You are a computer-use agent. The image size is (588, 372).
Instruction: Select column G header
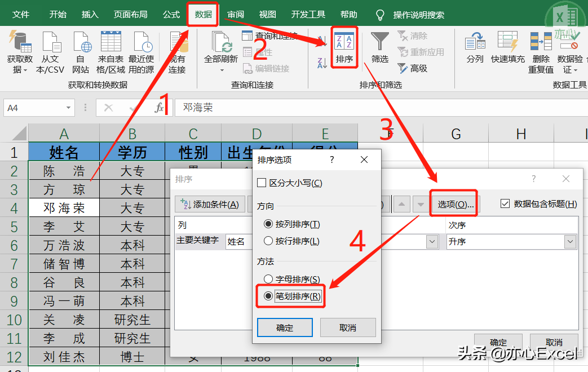(x=456, y=134)
